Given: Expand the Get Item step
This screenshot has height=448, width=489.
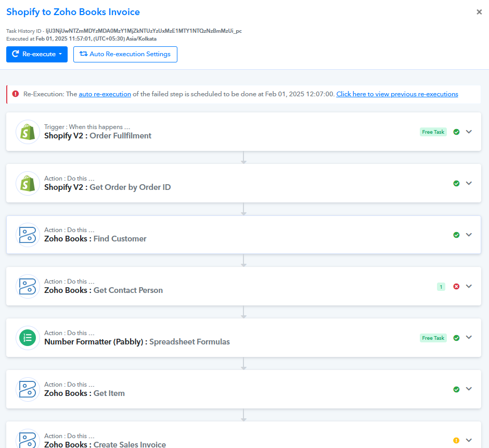Looking at the screenshot, I should pos(469,389).
